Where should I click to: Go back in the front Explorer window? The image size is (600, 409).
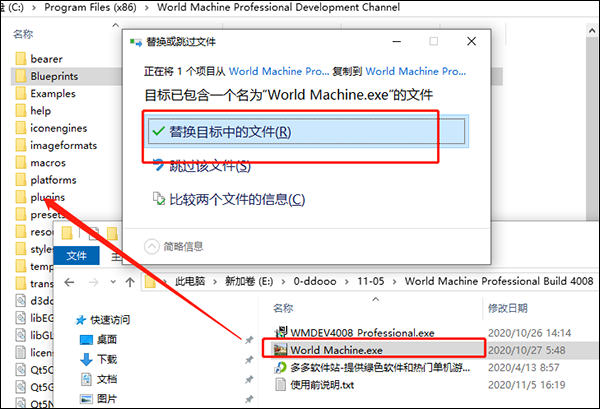(x=69, y=282)
